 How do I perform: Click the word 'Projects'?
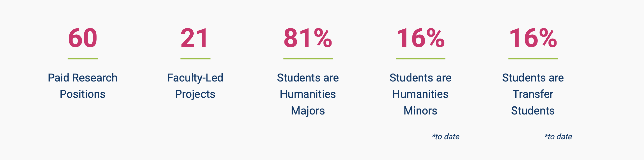pyautogui.click(x=195, y=94)
